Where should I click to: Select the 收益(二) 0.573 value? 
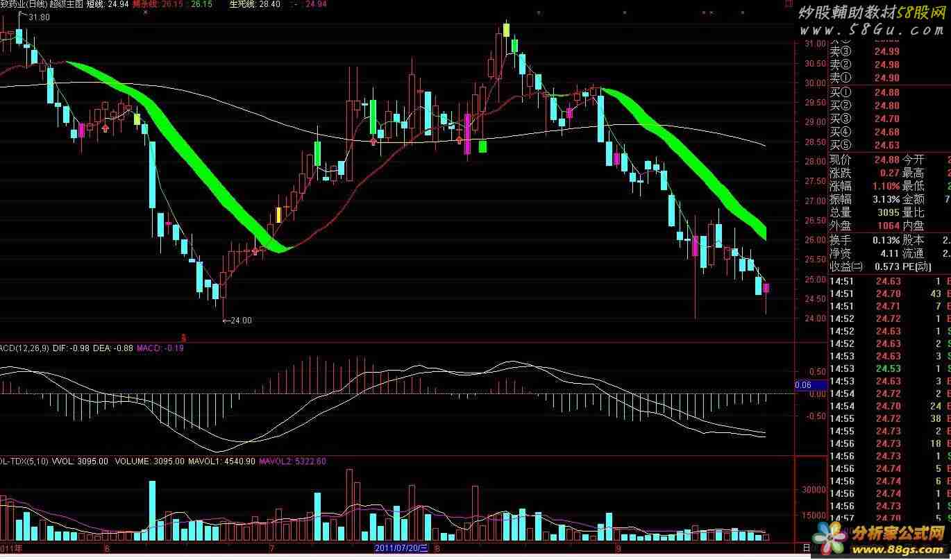[x=886, y=267]
